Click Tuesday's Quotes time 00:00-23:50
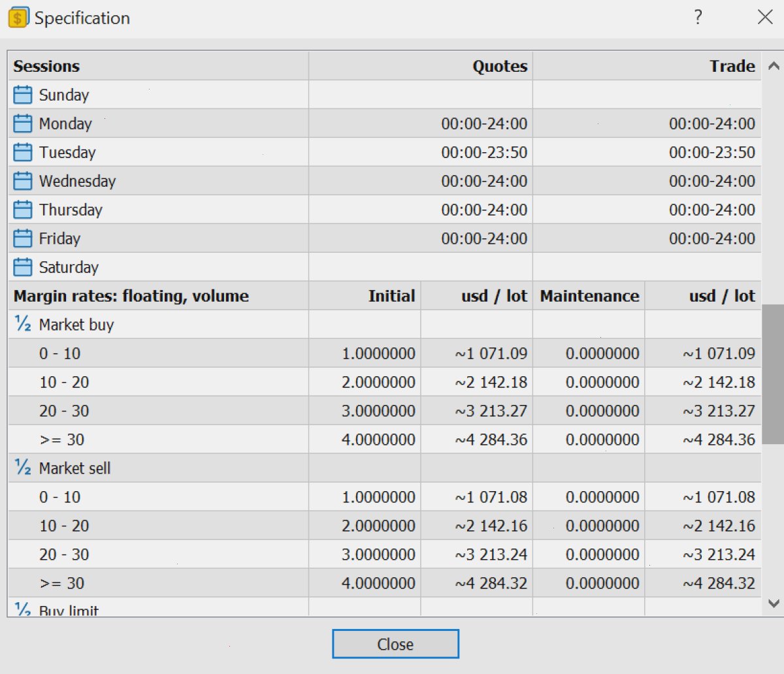Image resolution: width=784 pixels, height=674 pixels. pos(484,152)
